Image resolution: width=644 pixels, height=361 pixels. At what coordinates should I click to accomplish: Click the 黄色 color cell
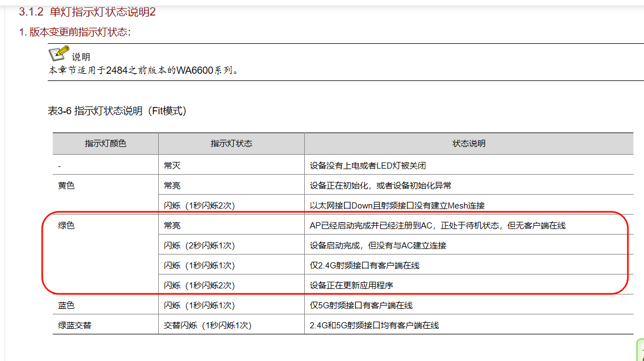[66, 186]
